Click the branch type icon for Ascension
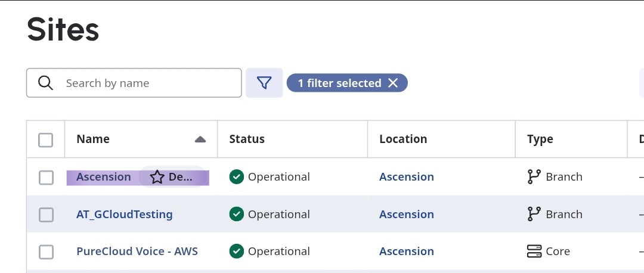The height and width of the screenshot is (273, 644). point(534,177)
